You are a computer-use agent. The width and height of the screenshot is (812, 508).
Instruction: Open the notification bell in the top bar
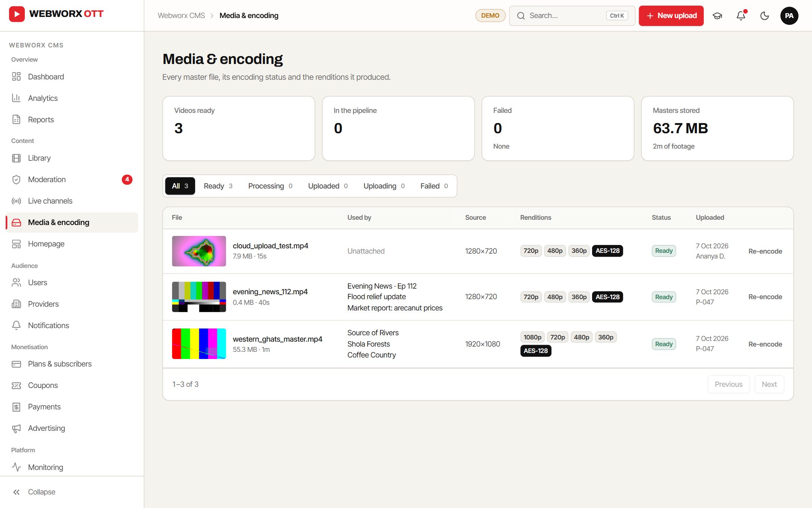point(741,16)
